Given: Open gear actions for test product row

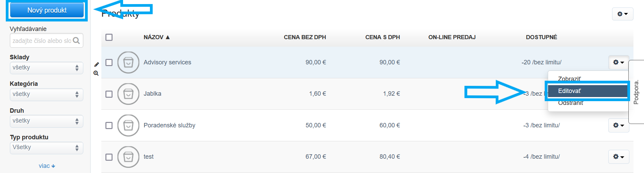Looking at the screenshot, I should click(618, 157).
